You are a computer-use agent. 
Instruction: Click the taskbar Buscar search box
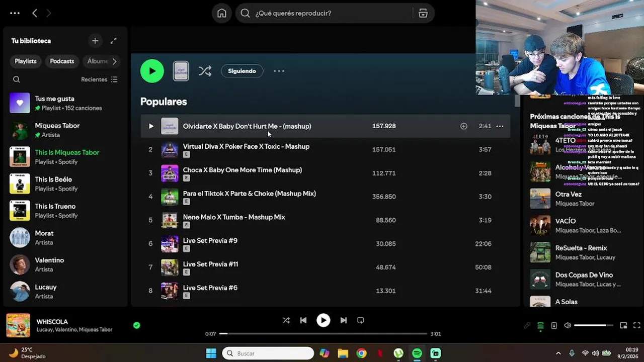tap(268, 353)
